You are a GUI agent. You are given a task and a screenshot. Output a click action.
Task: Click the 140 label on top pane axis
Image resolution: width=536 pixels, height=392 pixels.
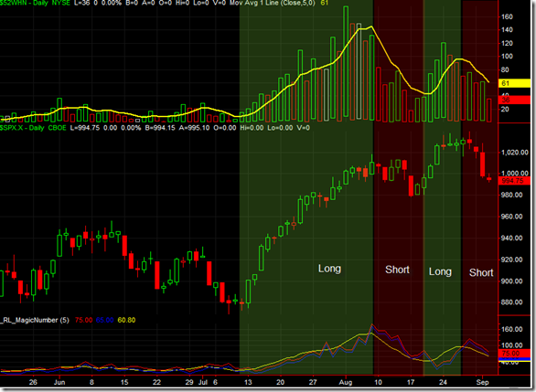[x=507, y=30]
